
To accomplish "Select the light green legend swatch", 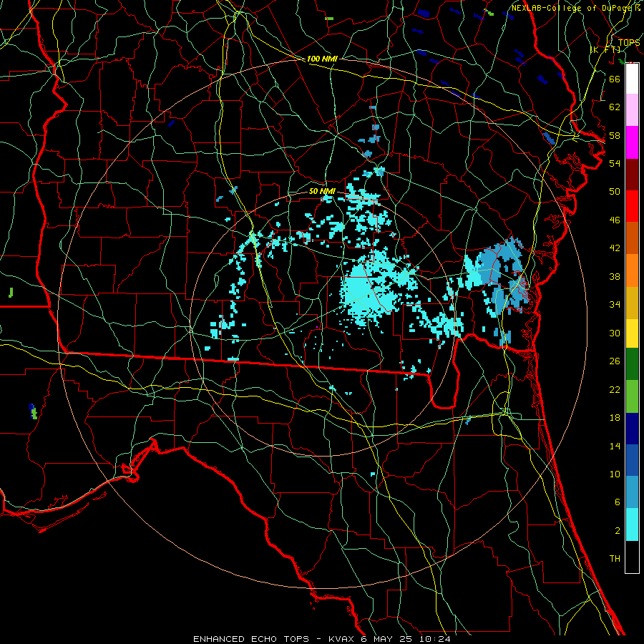I will coord(632,396).
